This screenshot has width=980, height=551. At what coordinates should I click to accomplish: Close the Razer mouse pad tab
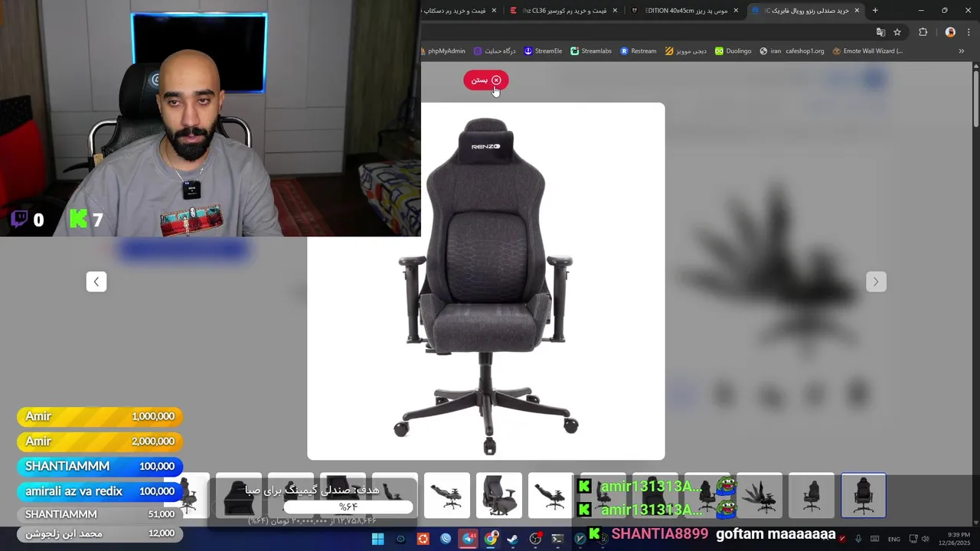pos(736,11)
